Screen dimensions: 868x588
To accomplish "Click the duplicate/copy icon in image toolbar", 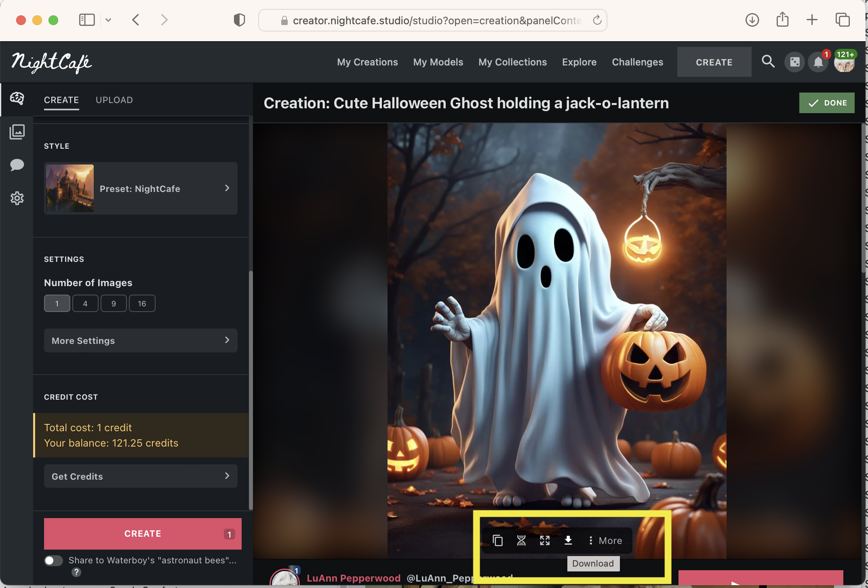I will (x=497, y=540).
